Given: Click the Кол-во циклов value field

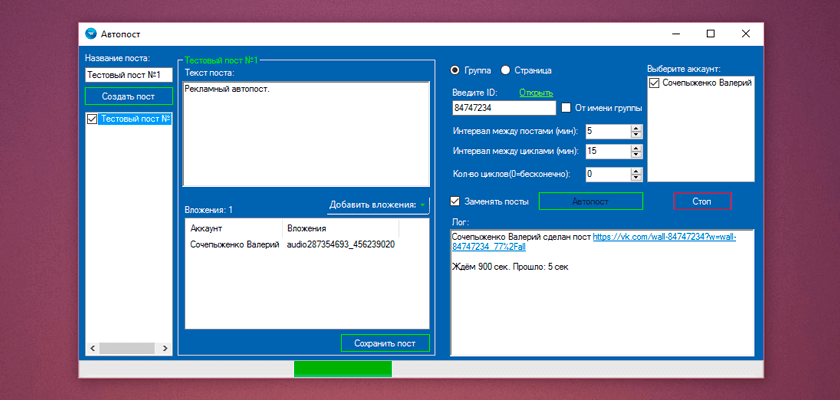Looking at the screenshot, I should [x=609, y=174].
